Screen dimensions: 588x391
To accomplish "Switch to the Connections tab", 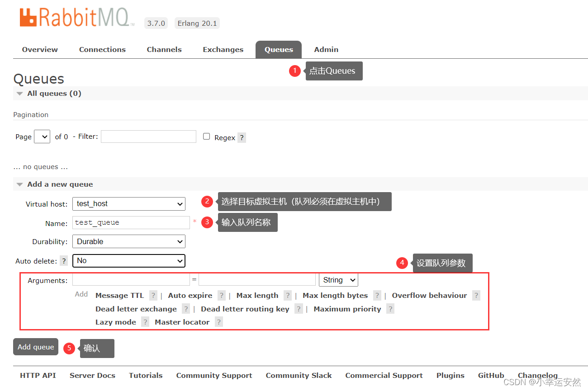I will click(x=102, y=50).
